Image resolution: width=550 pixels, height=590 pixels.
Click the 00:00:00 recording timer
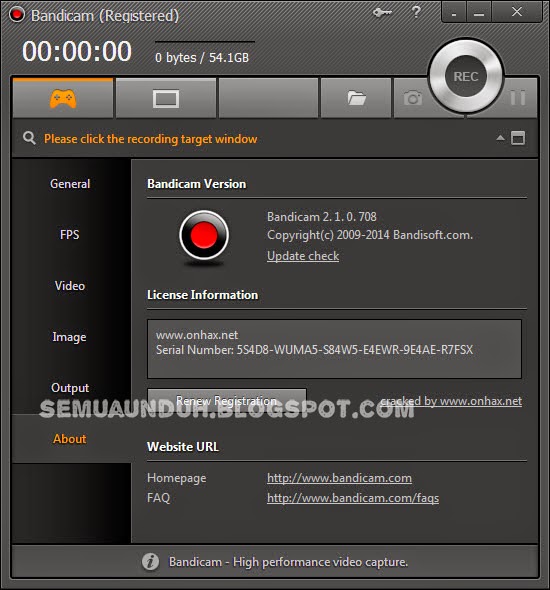pos(77,51)
